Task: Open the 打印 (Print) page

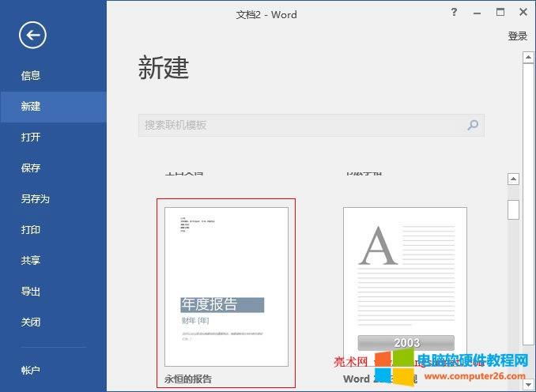Action: (31, 230)
